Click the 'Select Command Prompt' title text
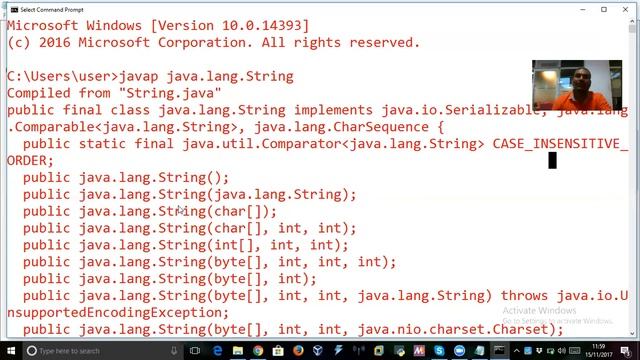The image size is (640, 360). 52,9
